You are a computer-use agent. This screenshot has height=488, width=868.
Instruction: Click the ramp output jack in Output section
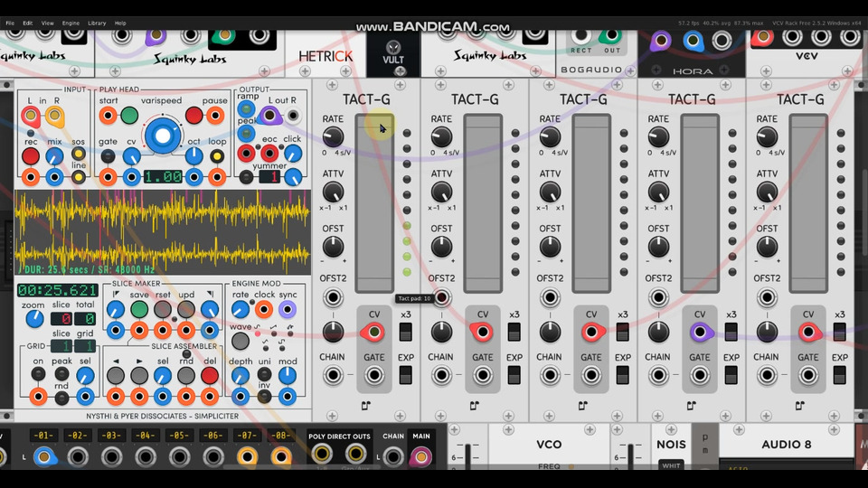tap(246, 109)
